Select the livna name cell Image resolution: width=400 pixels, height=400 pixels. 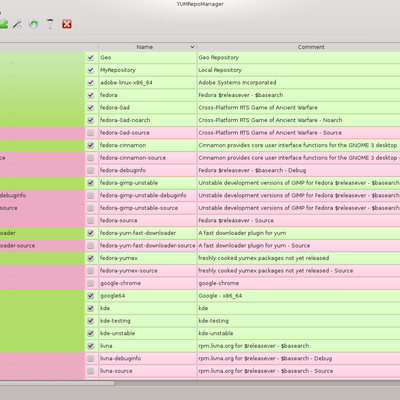[x=147, y=346]
